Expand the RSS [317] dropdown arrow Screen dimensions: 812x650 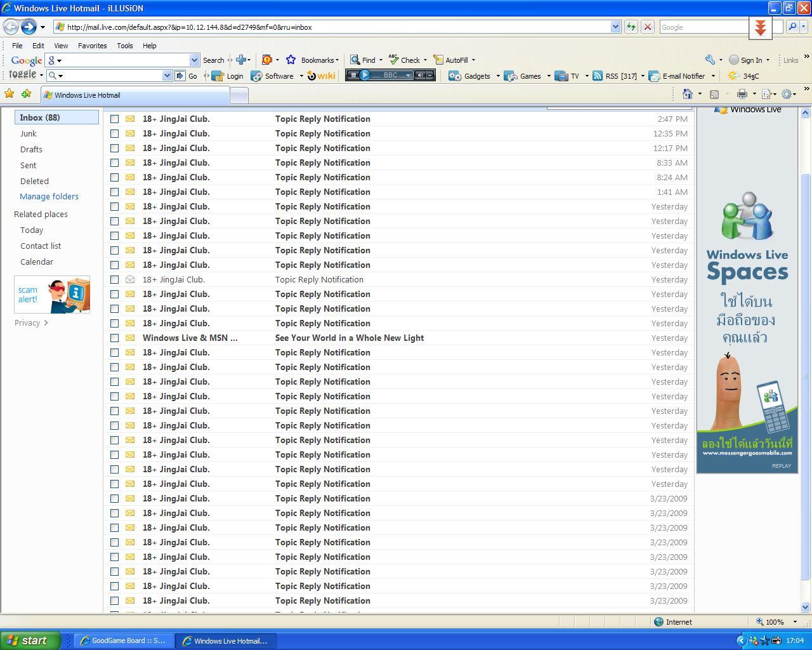[643, 76]
